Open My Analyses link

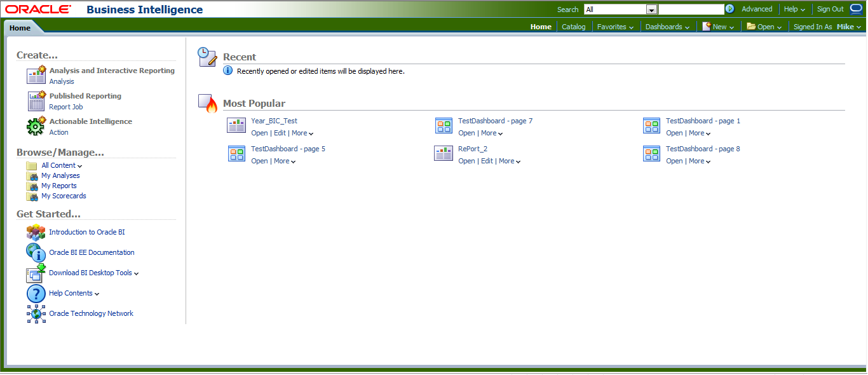click(x=60, y=175)
